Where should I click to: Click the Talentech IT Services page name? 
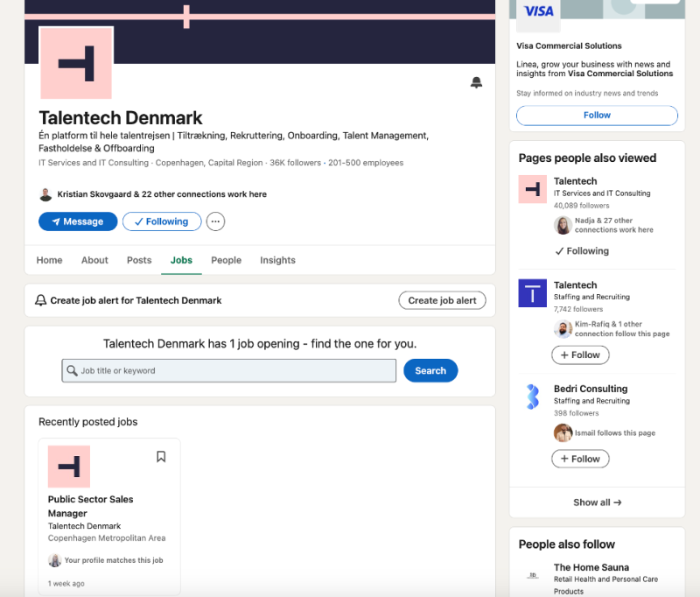pyautogui.click(x=575, y=181)
